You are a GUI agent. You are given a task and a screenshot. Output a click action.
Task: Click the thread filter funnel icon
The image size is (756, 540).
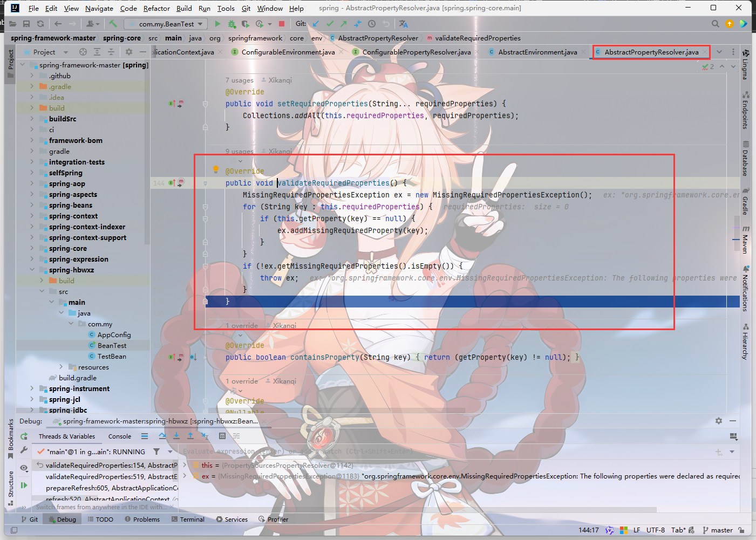[156, 452]
